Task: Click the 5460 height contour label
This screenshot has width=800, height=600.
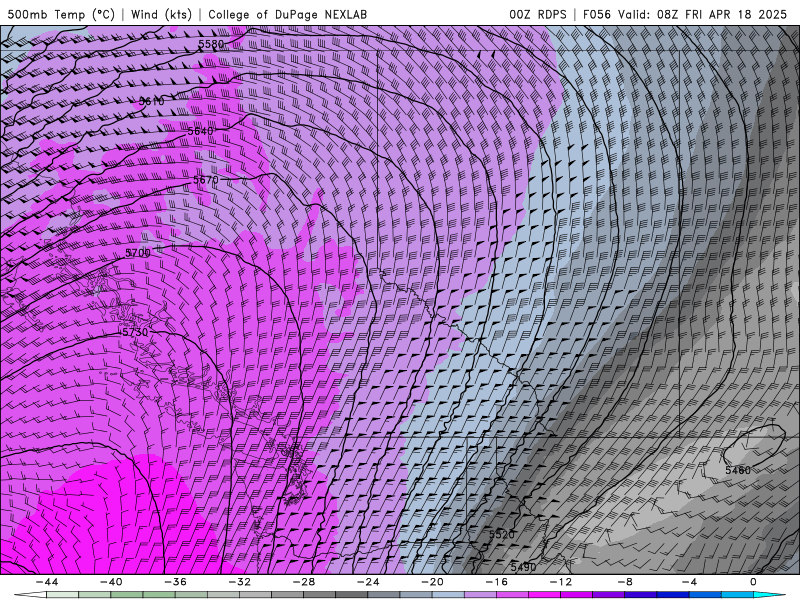Action: pyautogui.click(x=738, y=470)
